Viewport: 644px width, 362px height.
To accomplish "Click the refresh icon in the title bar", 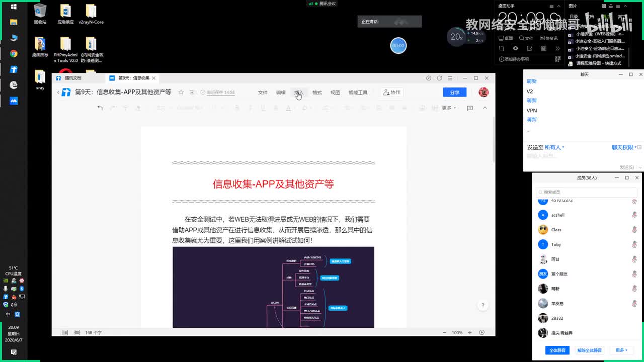I will coord(439,78).
